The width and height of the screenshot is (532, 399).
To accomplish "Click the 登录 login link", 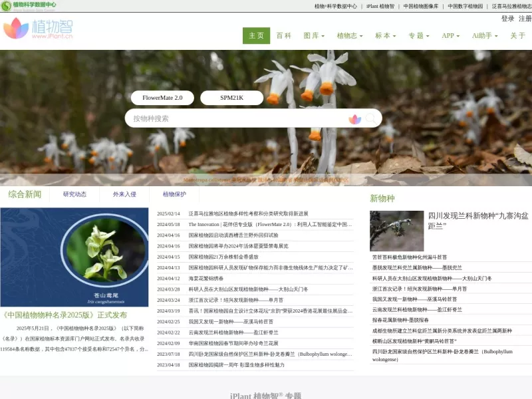I will [x=507, y=19].
